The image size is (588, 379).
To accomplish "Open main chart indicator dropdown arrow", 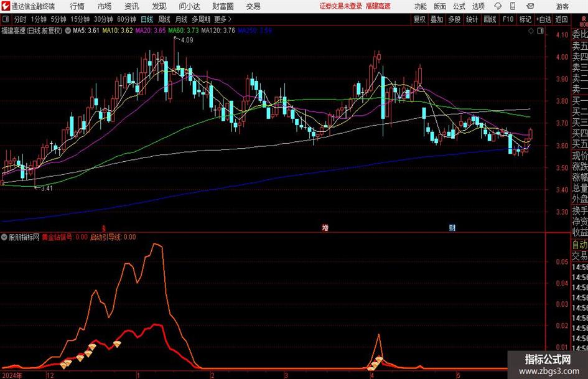I will click(68, 30).
